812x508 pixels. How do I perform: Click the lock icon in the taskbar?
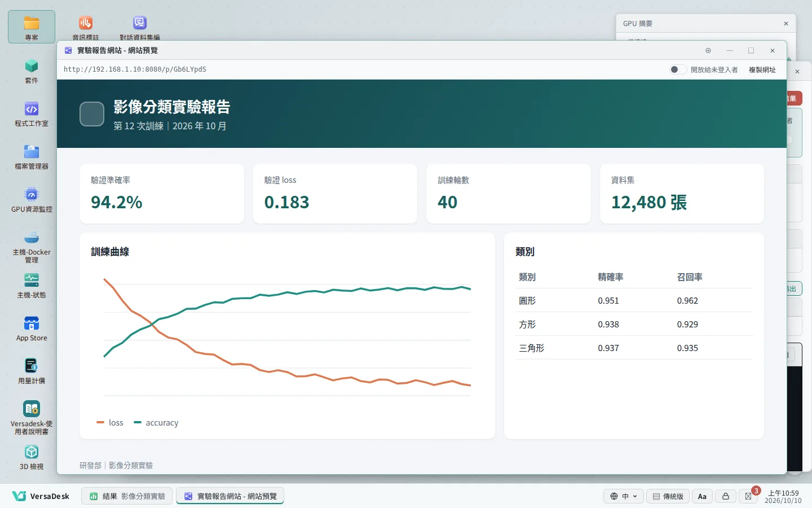pos(726,496)
